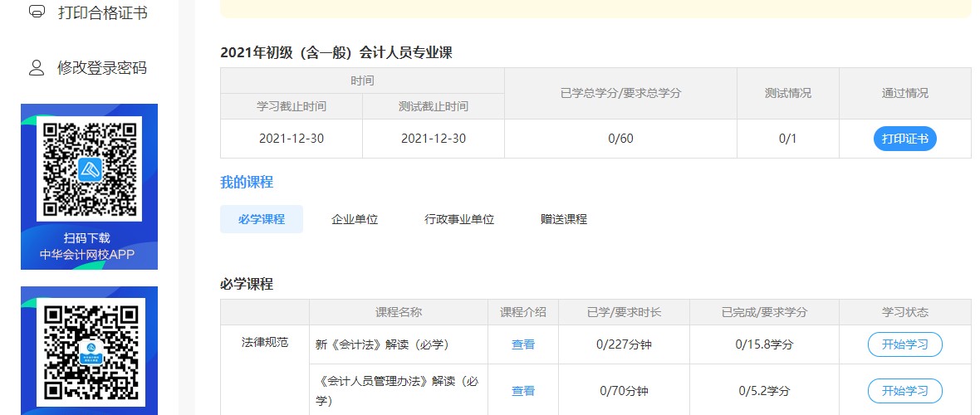Image resolution: width=980 pixels, height=415 pixels.
Task: Switch to the 企业单位 tab
Action: click(355, 219)
